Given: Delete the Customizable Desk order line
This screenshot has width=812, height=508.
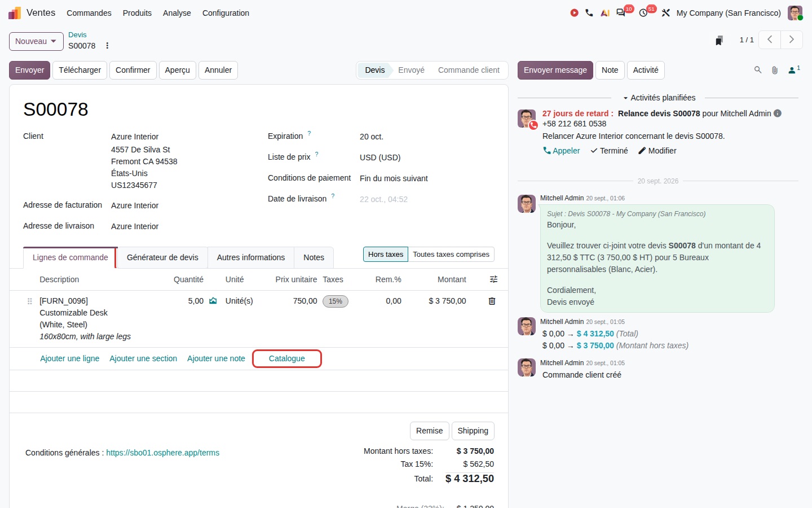Looking at the screenshot, I should click(492, 301).
